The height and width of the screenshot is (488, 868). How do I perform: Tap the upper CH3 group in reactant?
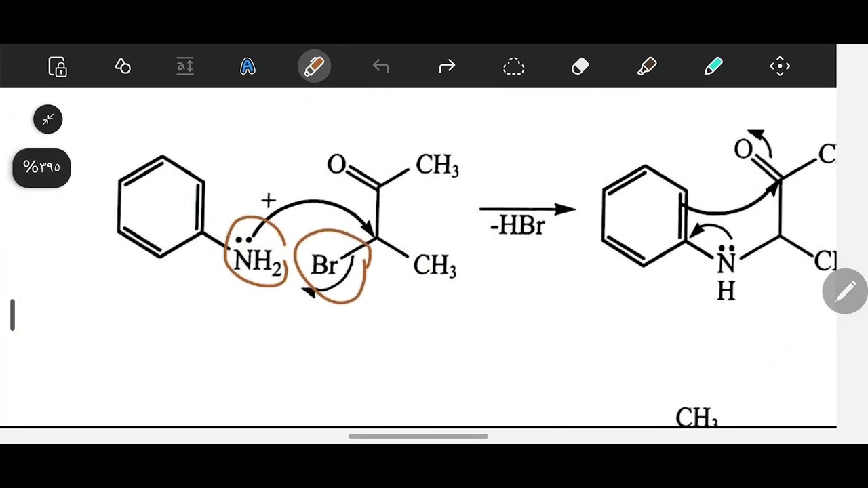(437, 165)
